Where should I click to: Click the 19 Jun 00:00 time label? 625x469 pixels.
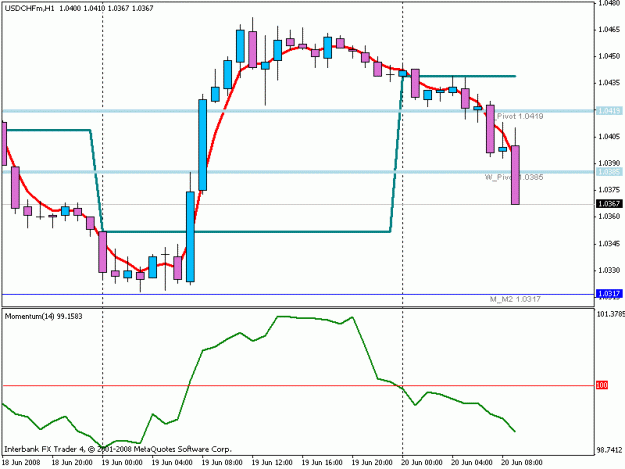tap(122, 463)
